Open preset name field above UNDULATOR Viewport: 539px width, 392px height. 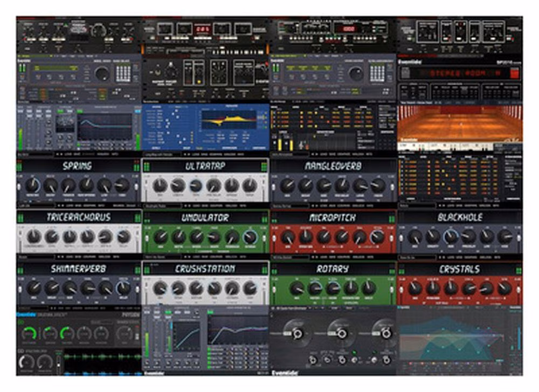(163, 206)
